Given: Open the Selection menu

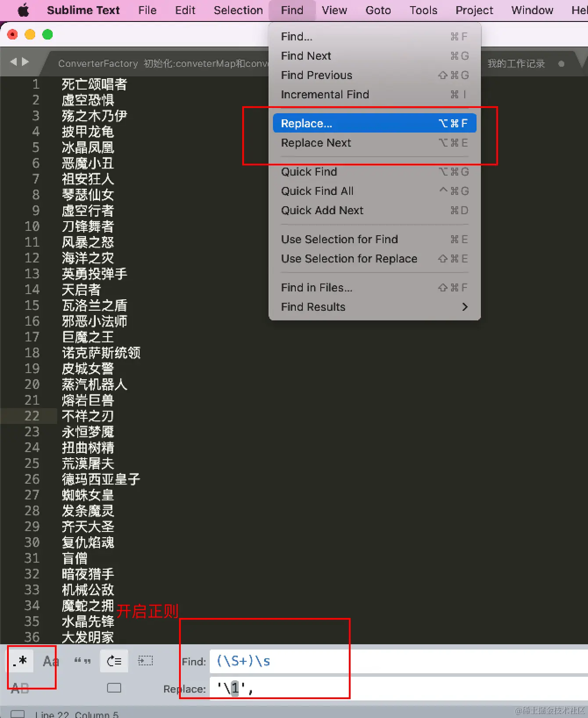Looking at the screenshot, I should click(238, 10).
